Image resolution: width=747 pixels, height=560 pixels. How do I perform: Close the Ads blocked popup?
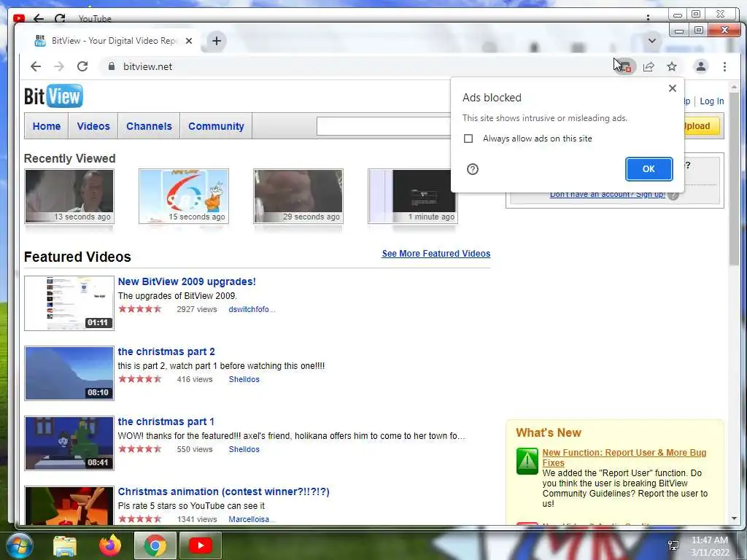[x=672, y=88]
